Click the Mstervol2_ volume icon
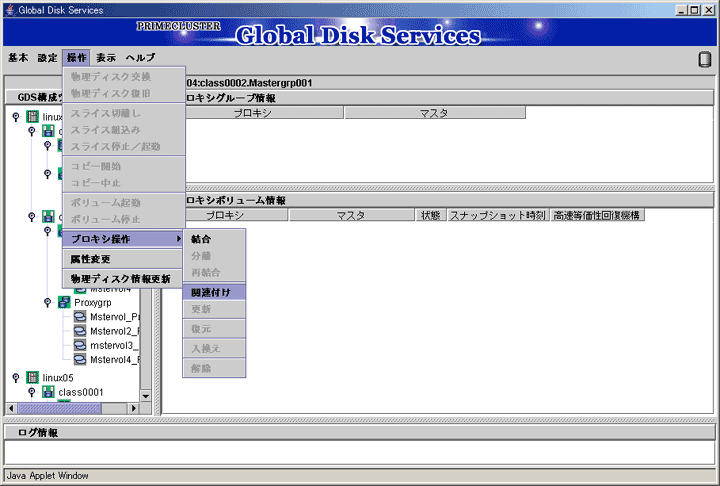Viewport: 720px width, 486px height. tap(80, 331)
